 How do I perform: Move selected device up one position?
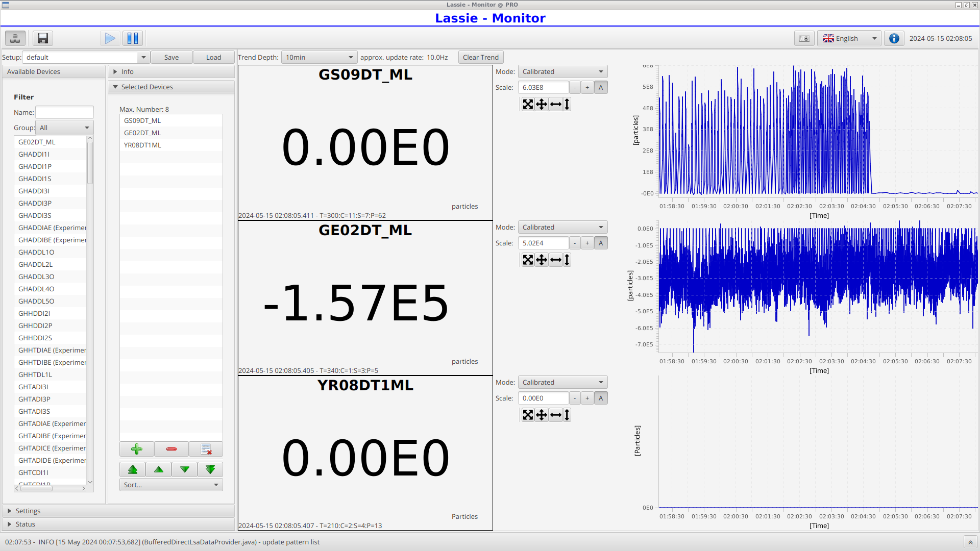pos(159,469)
